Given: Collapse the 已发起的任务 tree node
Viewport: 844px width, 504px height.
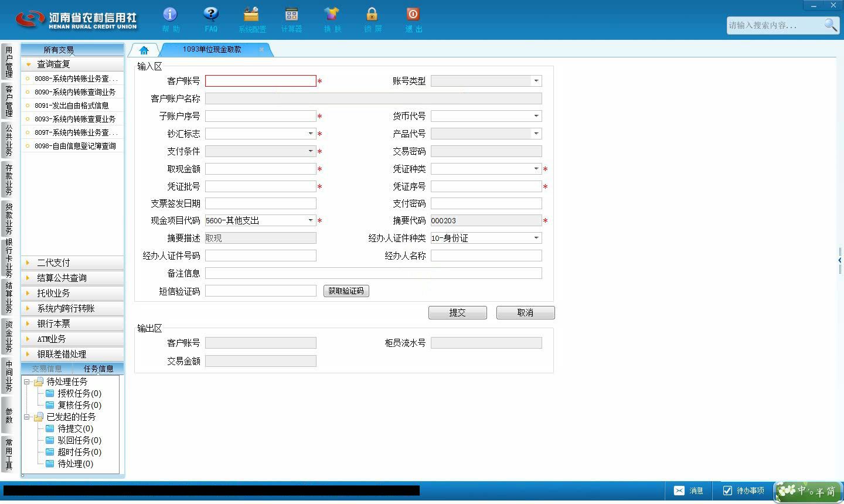Looking at the screenshot, I should click(x=27, y=417).
